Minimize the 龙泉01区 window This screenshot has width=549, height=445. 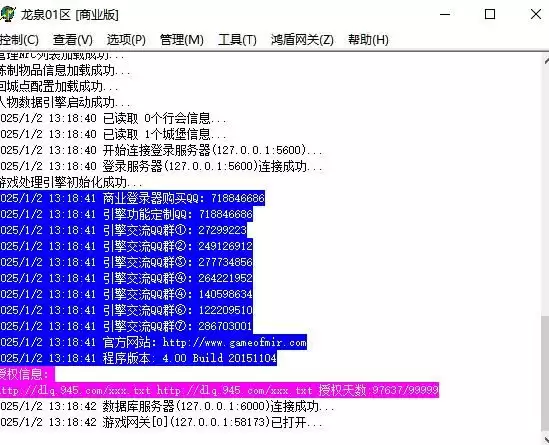445,14
